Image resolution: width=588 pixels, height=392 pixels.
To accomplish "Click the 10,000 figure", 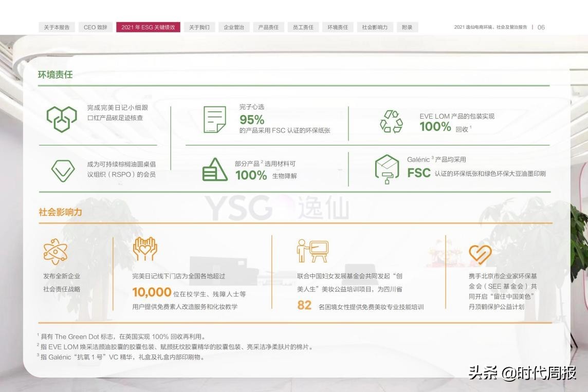I will [x=152, y=292].
